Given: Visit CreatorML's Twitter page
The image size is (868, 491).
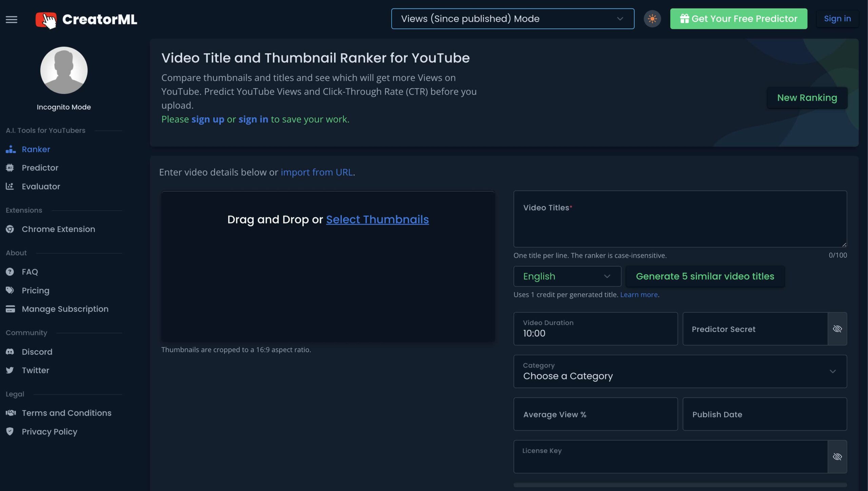Looking at the screenshot, I should 35,370.
